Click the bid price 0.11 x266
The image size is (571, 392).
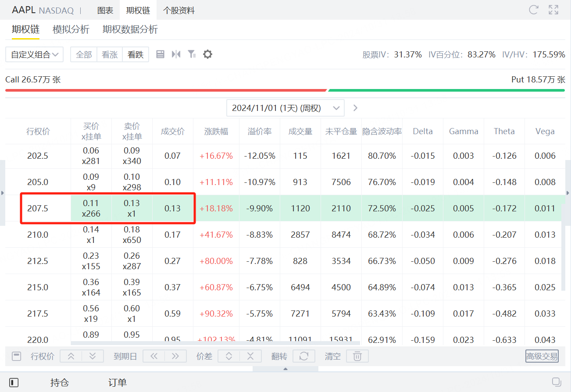[91, 208]
